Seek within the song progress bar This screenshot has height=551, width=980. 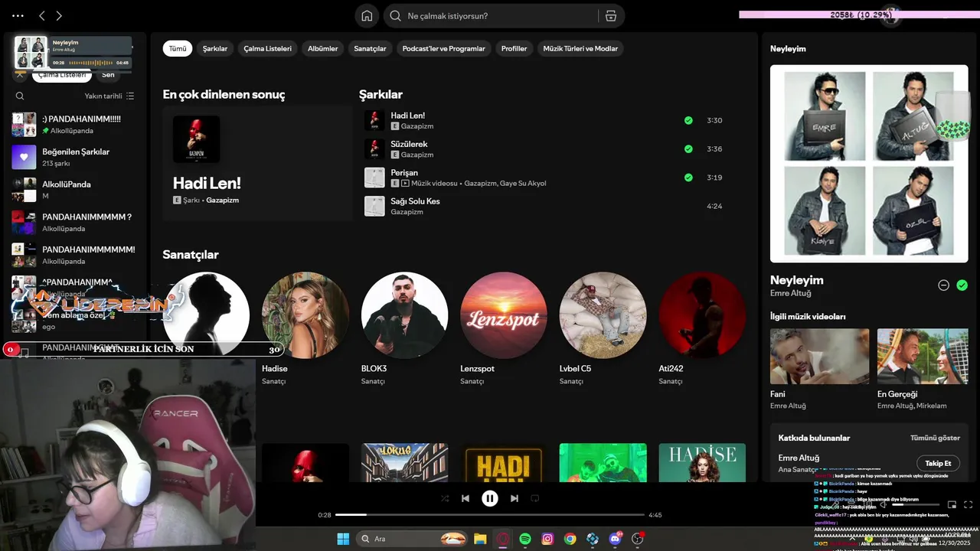point(490,515)
